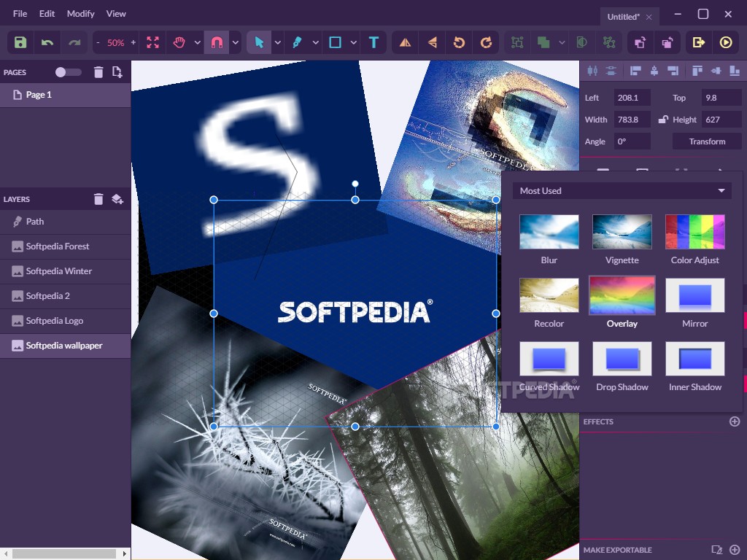Click the Preview play icon
Screen dimensions: 747x560
(726, 42)
